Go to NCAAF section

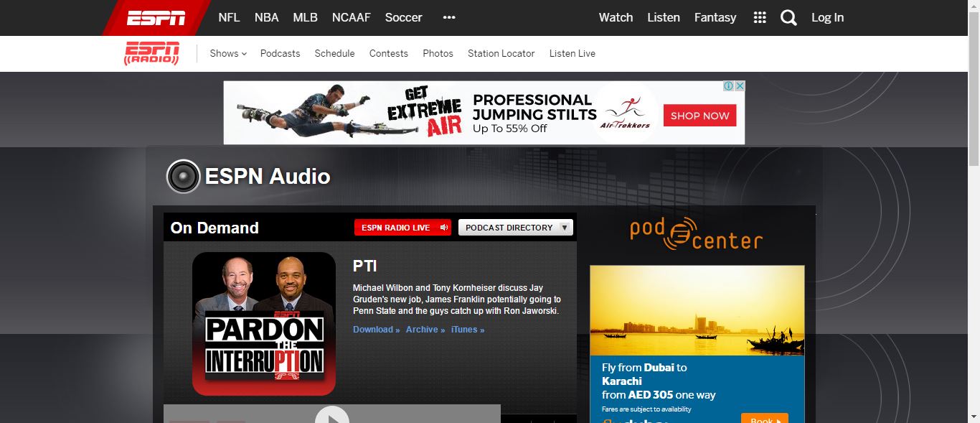pyautogui.click(x=352, y=17)
